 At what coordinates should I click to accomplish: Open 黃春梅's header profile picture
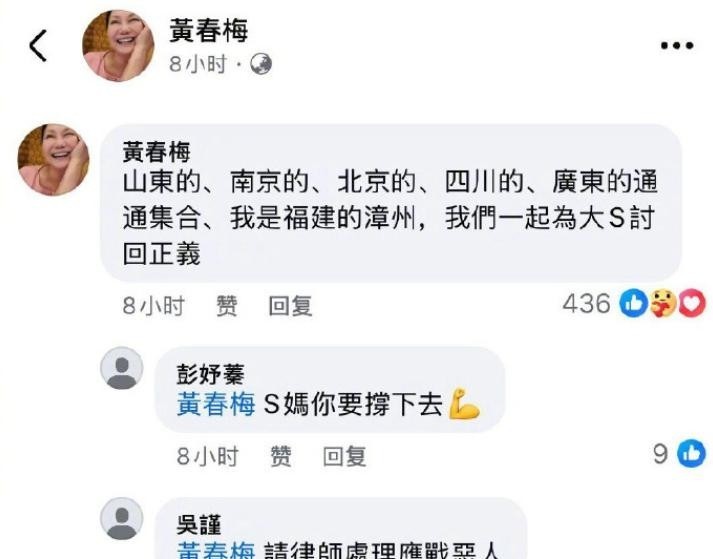tap(118, 45)
